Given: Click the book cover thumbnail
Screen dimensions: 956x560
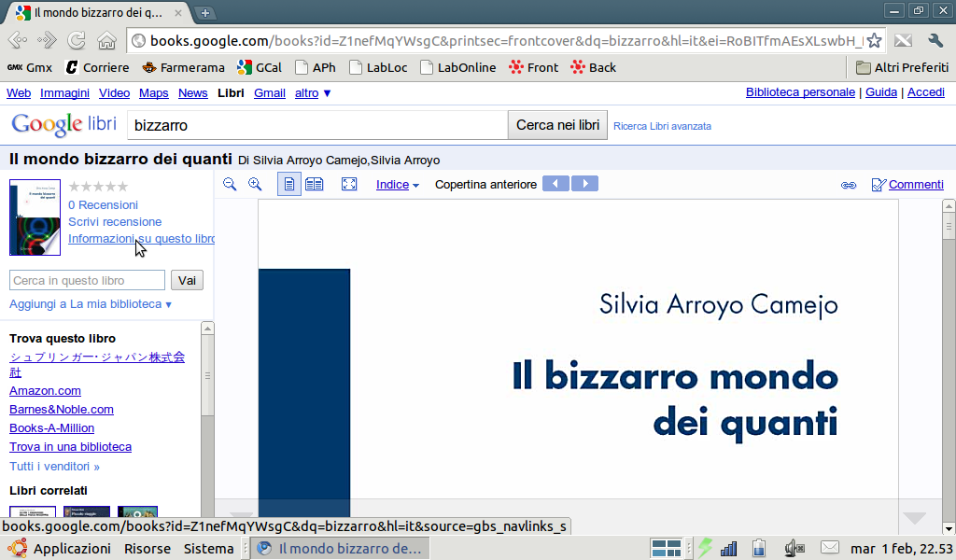Looking at the screenshot, I should 35,217.
